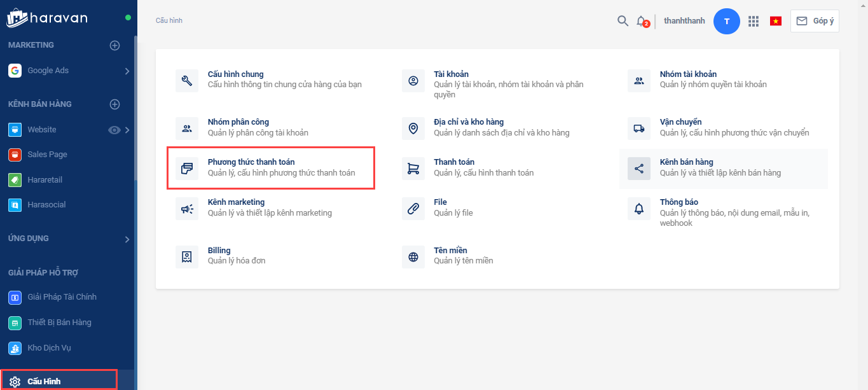Expand the Ứng dụng section arrow

click(x=127, y=239)
